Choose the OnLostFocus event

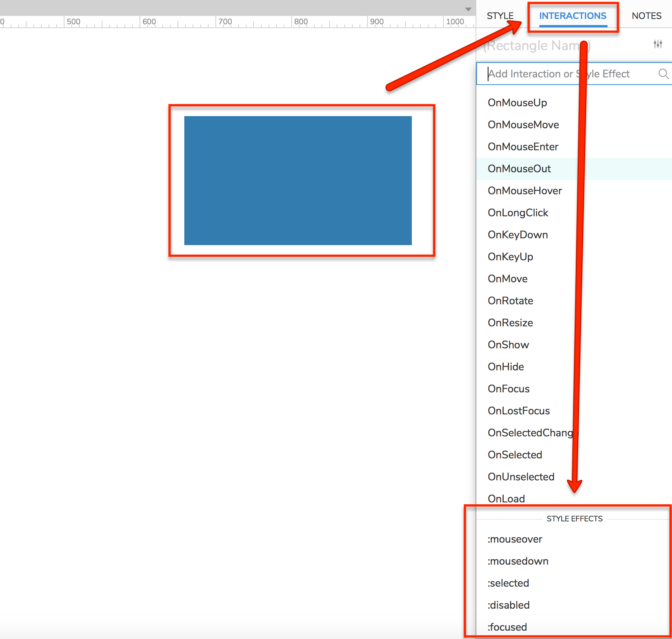click(x=519, y=411)
